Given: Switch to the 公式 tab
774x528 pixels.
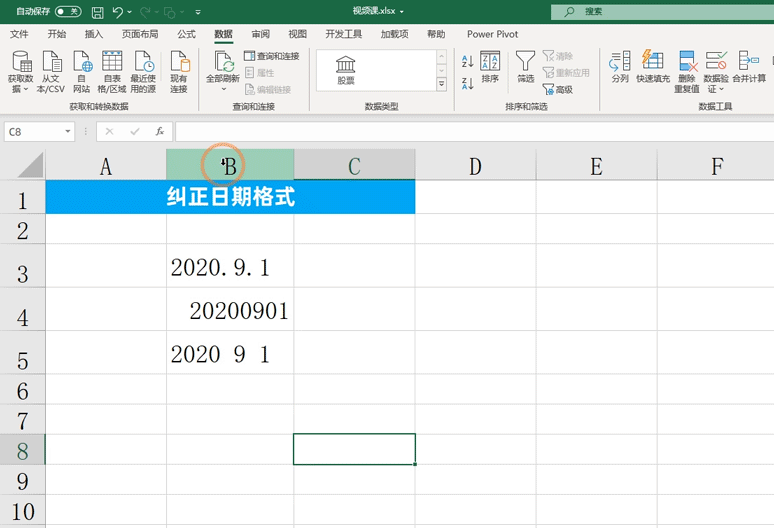Looking at the screenshot, I should 186,34.
